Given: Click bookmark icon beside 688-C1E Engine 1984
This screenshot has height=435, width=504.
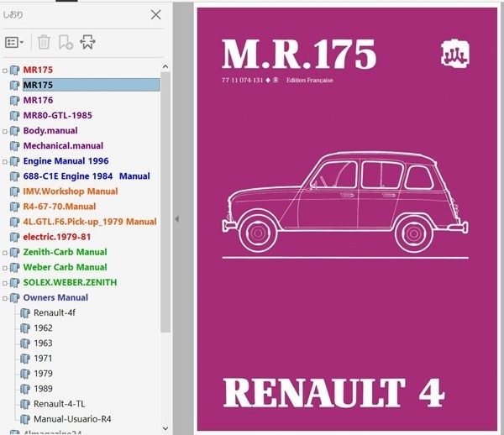Looking at the screenshot, I should click(15, 176).
